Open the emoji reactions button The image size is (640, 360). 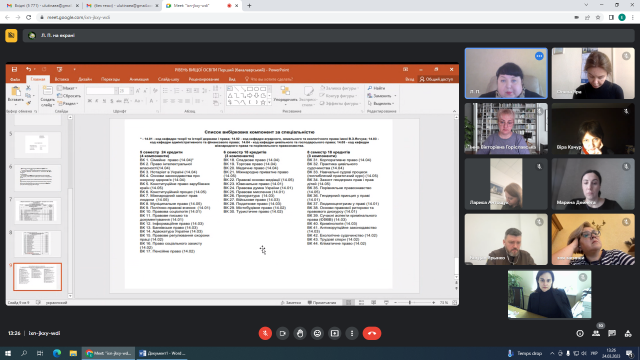[x=317, y=333]
